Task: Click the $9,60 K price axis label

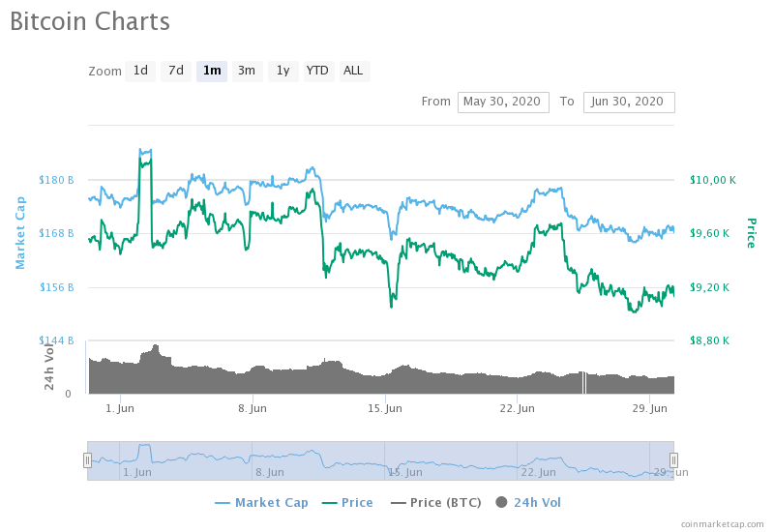Action: (709, 233)
